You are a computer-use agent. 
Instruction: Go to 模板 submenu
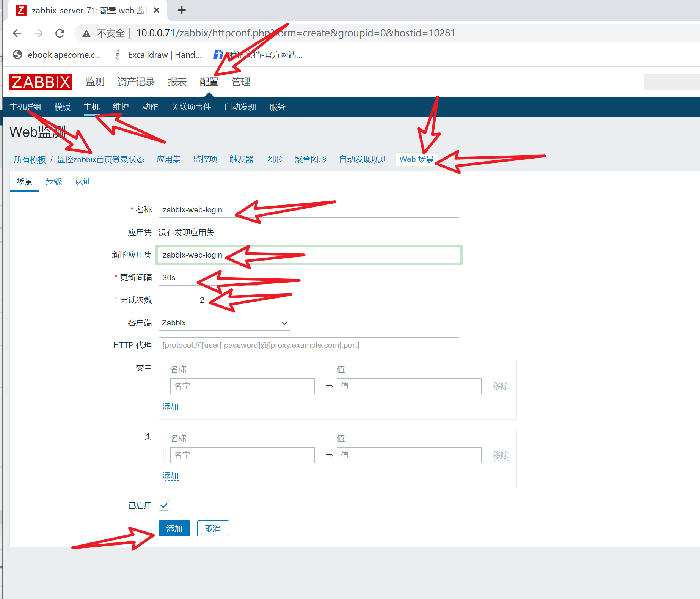coord(63,107)
